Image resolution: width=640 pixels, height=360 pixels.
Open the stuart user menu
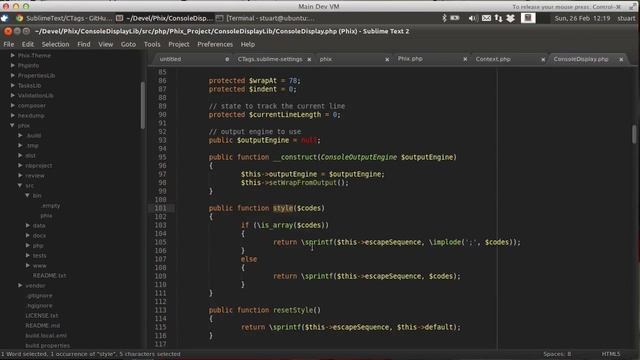click(626, 18)
